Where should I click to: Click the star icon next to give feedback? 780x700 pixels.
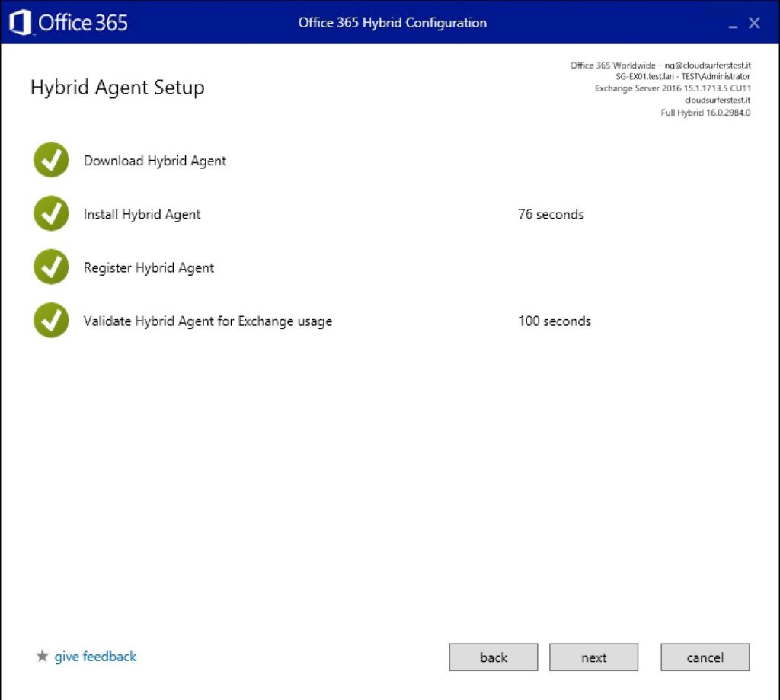point(43,657)
